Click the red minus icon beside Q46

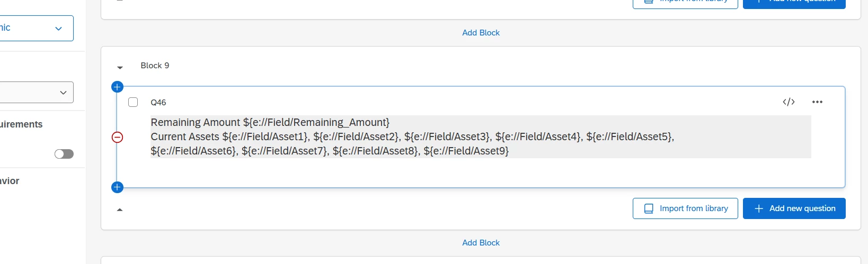(118, 138)
